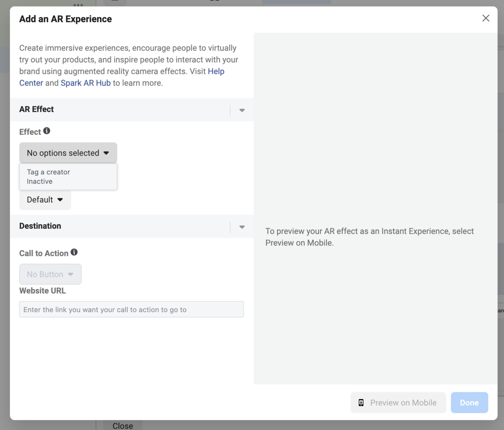Click the X icon to dismiss the AR dialog
Image resolution: width=504 pixels, height=430 pixels.
(486, 18)
